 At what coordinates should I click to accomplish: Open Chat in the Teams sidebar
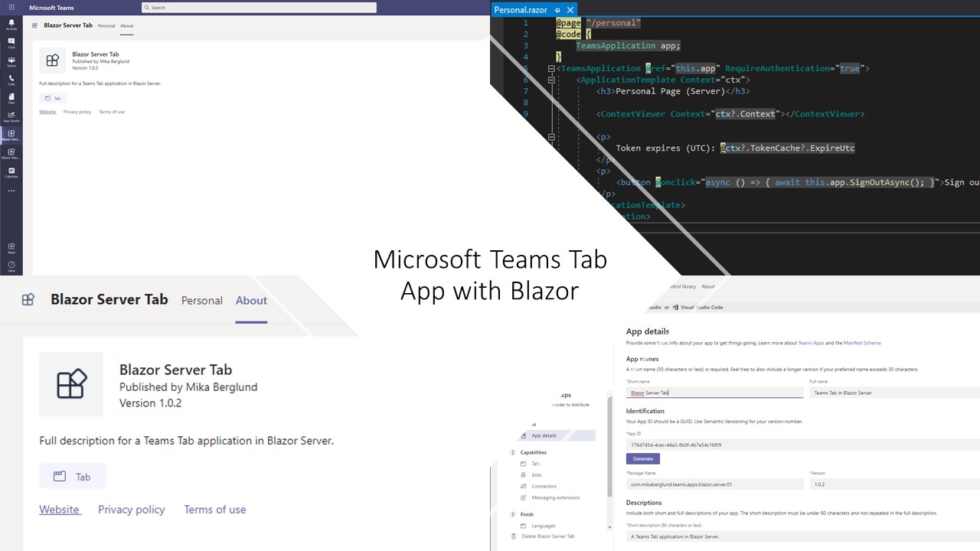pos(11,43)
